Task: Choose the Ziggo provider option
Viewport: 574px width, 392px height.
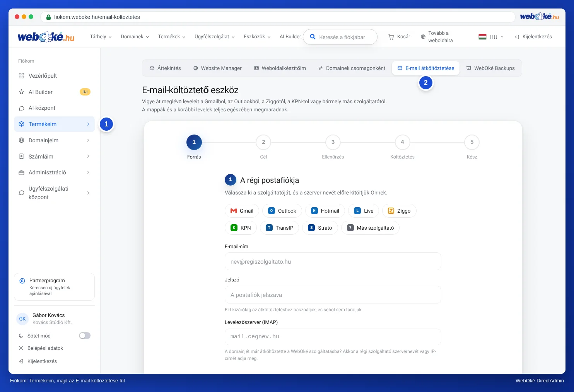Action: (x=399, y=211)
